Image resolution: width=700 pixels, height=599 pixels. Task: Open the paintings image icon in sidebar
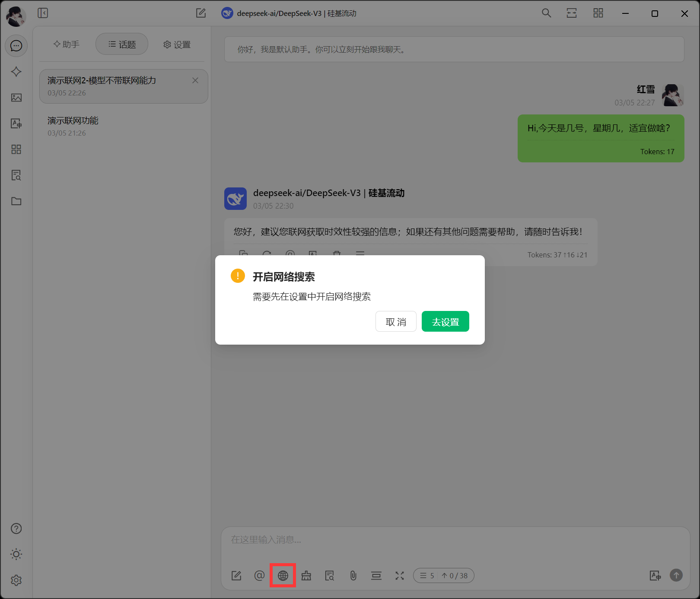click(x=16, y=98)
